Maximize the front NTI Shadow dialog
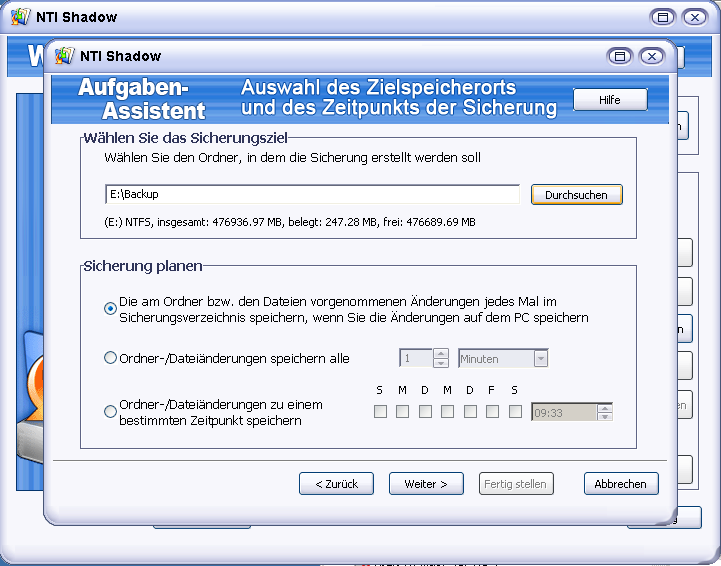This screenshot has height=566, width=721. coord(620,57)
